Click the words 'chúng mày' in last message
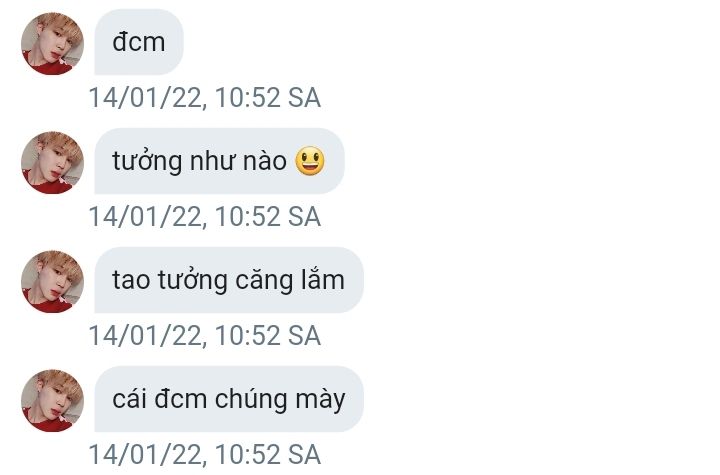Screen dimensions: 720x475 (280, 399)
